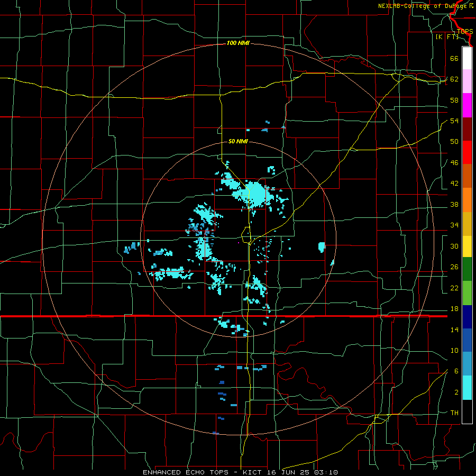
Task: Click the legend value '54'
Action: tap(454, 121)
